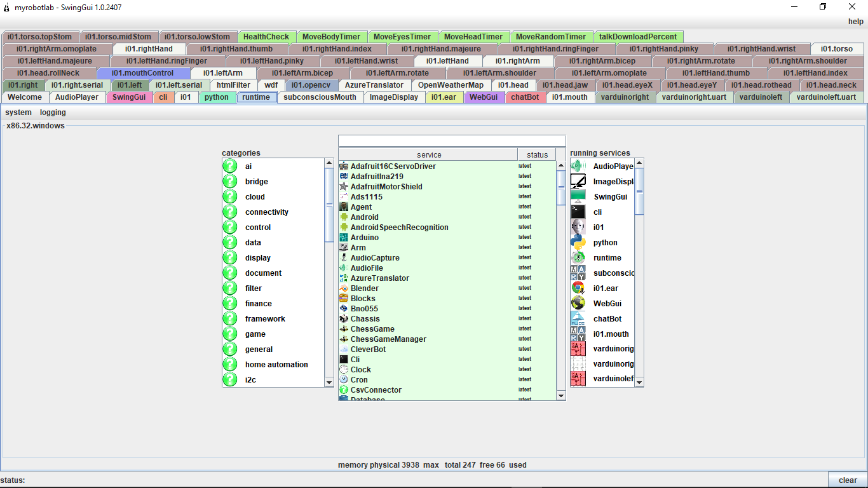
Task: Click up arrow of categories list scrollbar
Action: click(329, 163)
